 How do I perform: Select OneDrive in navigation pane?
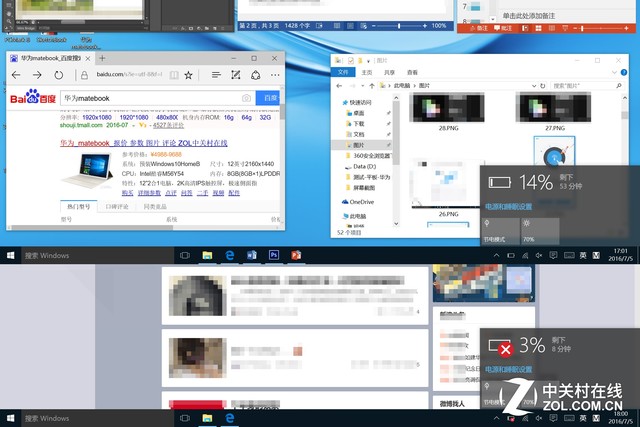[x=358, y=202]
